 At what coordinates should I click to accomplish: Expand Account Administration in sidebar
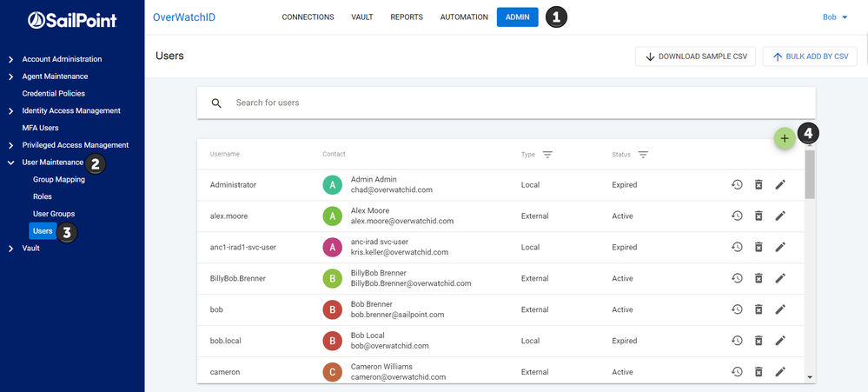pos(10,59)
